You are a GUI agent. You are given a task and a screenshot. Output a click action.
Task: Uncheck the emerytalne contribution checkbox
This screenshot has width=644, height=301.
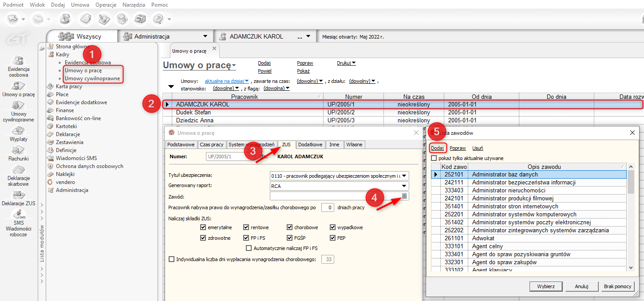point(203,227)
